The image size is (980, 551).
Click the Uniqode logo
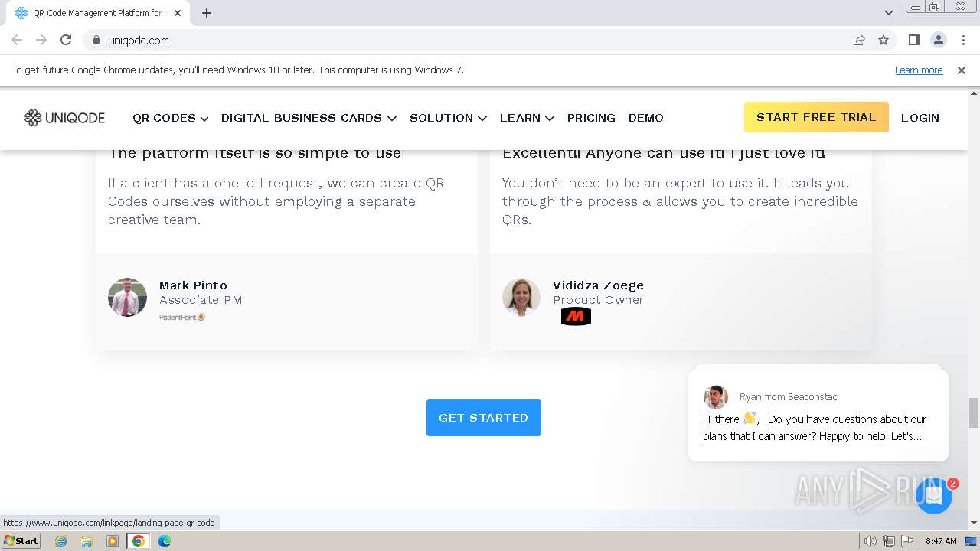[64, 118]
